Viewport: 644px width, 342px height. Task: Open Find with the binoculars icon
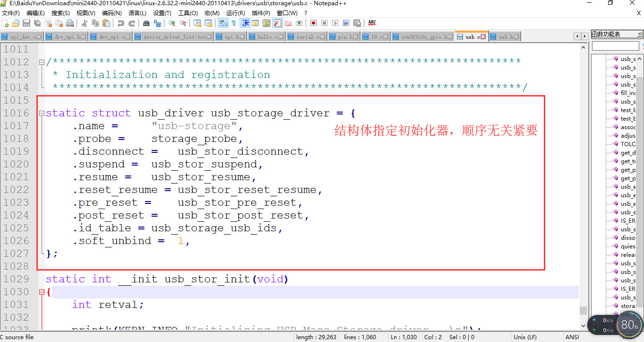(x=146, y=23)
